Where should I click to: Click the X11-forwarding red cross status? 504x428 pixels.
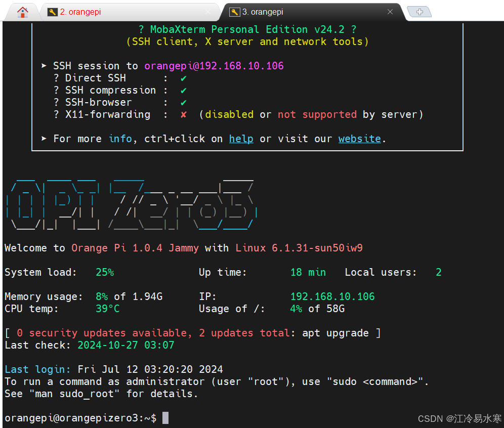pos(184,115)
